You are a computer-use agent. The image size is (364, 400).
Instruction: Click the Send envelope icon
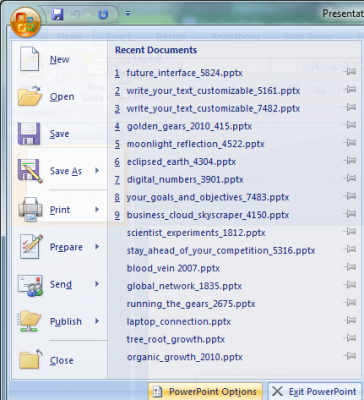(x=30, y=285)
